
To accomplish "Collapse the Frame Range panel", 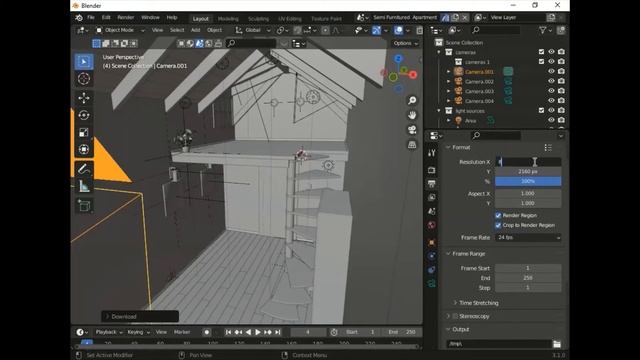I will 448,253.
